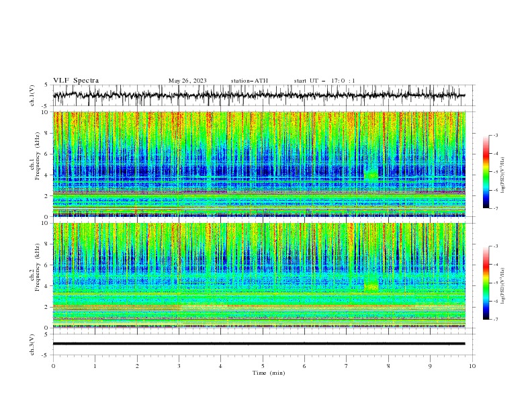
Task: Click the ch.2 spectrogram panel
Action: (259, 275)
